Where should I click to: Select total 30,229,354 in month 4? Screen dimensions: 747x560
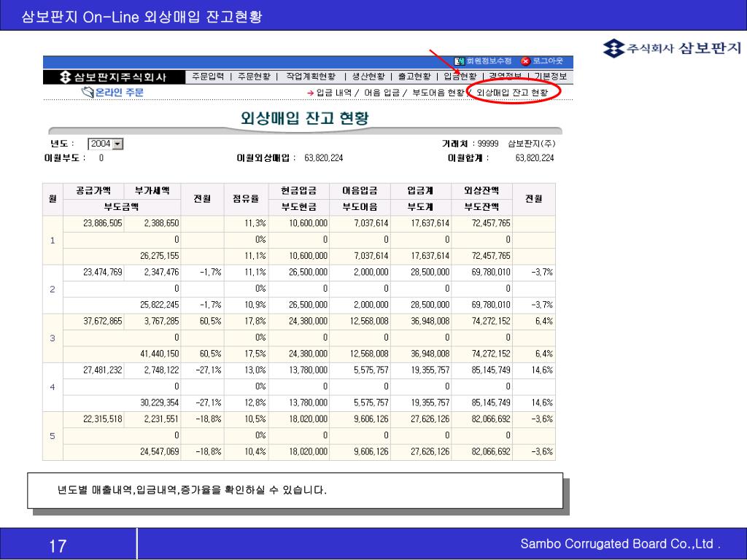(160, 402)
